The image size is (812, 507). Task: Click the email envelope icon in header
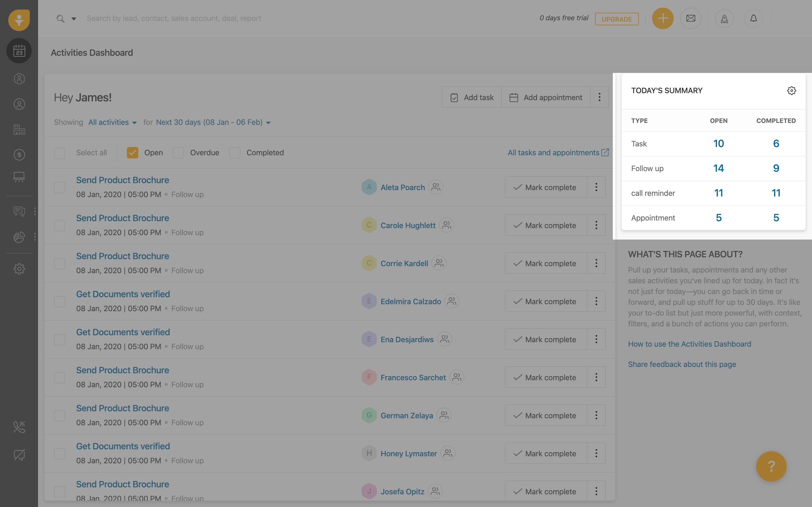pos(691,18)
